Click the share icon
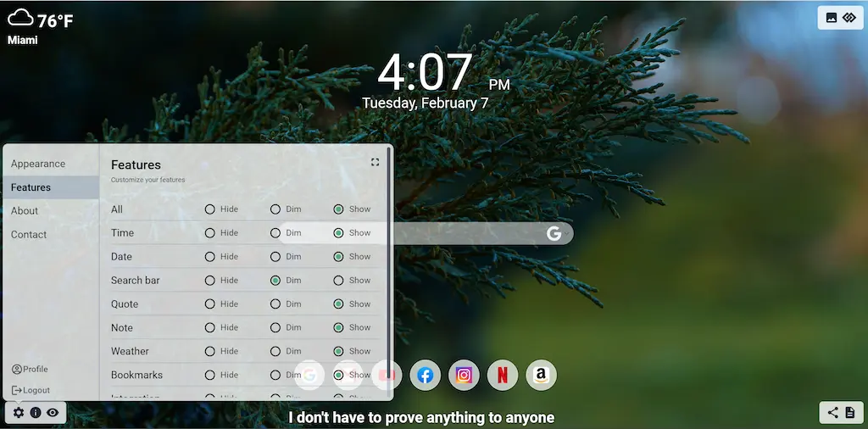Viewport: 868px width, 429px height. pos(832,413)
